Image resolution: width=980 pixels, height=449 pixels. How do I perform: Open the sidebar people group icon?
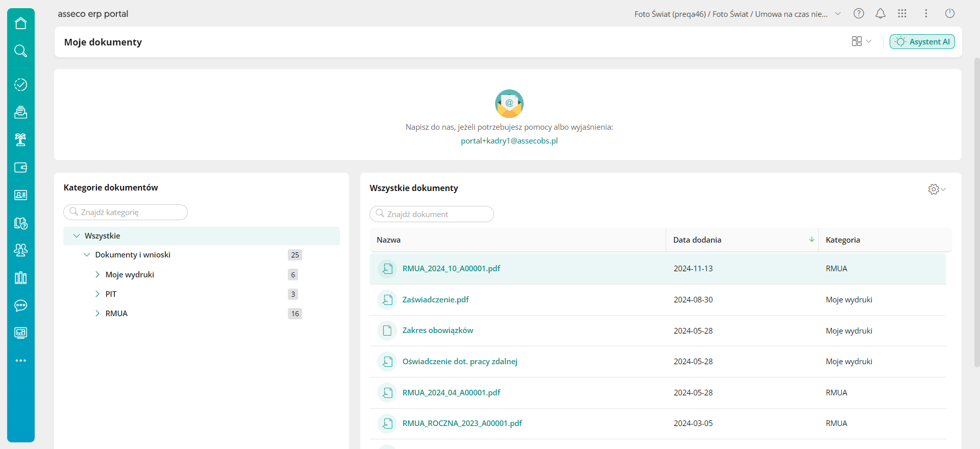pyautogui.click(x=21, y=250)
